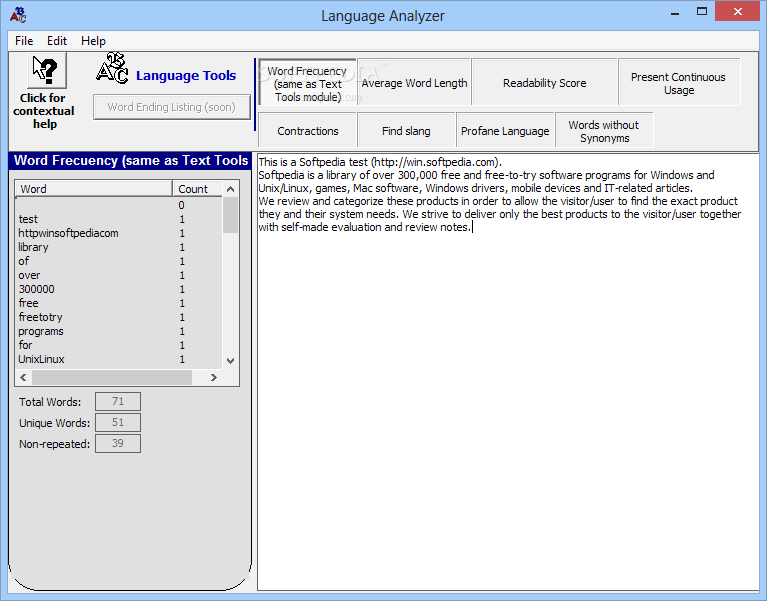Run the Readability Score analysis
Image resolution: width=767 pixels, height=601 pixels.
544,83
